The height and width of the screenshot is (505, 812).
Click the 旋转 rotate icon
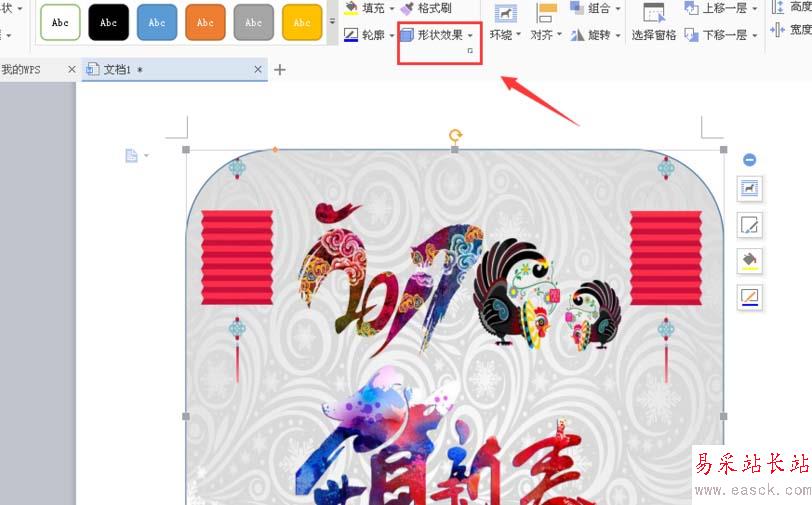(x=577, y=35)
